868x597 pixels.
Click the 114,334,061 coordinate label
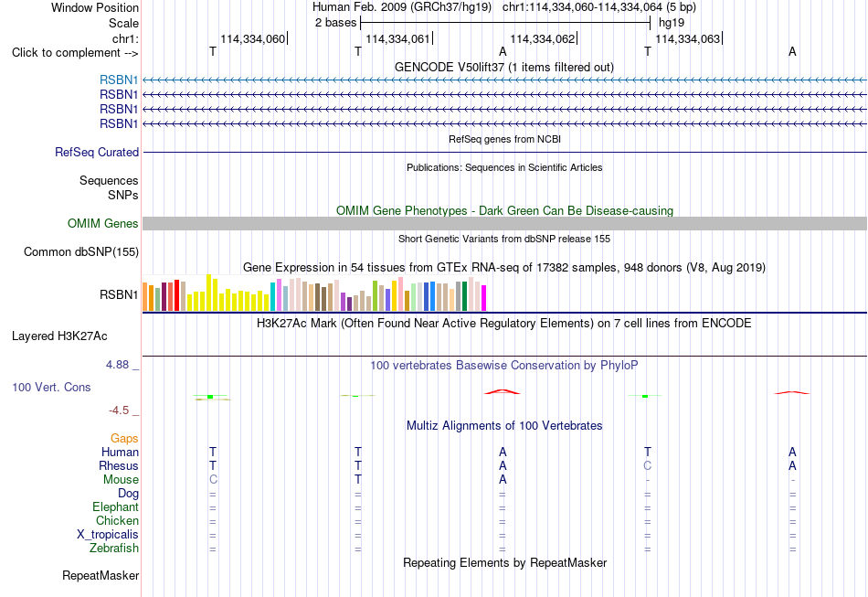[x=397, y=38]
